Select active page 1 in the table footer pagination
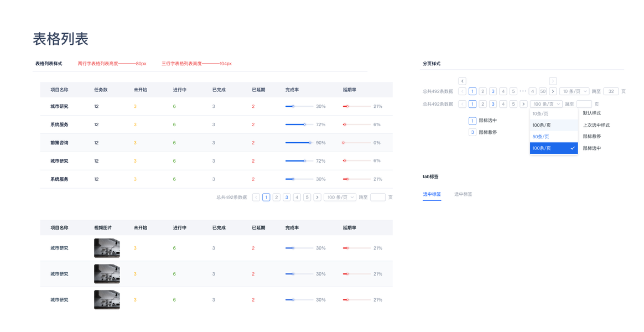This screenshot has height=332, width=644. (x=266, y=197)
